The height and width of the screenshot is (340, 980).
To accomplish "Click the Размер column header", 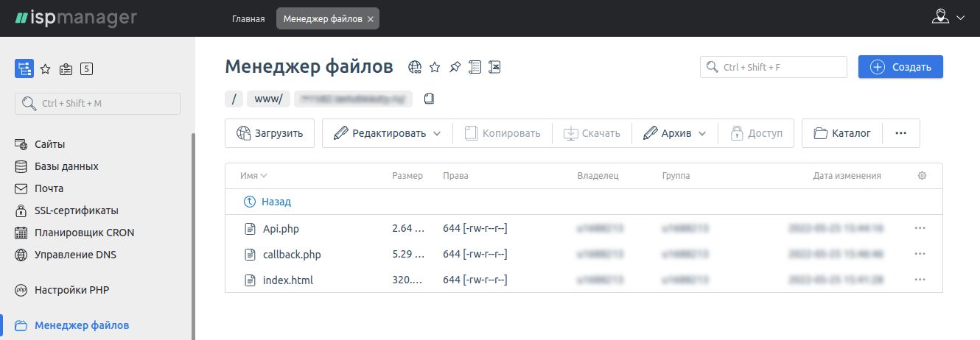I will (x=407, y=176).
